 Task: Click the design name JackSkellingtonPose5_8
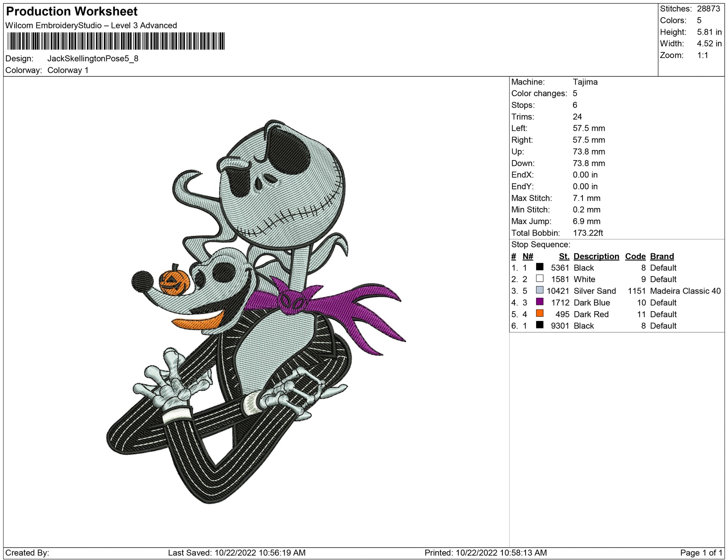(x=93, y=59)
